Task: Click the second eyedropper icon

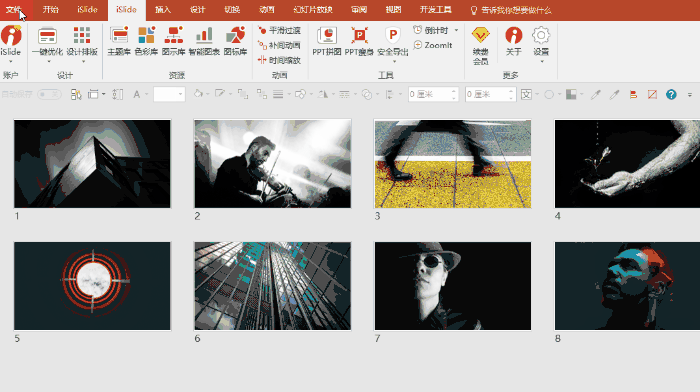Action: (615, 94)
